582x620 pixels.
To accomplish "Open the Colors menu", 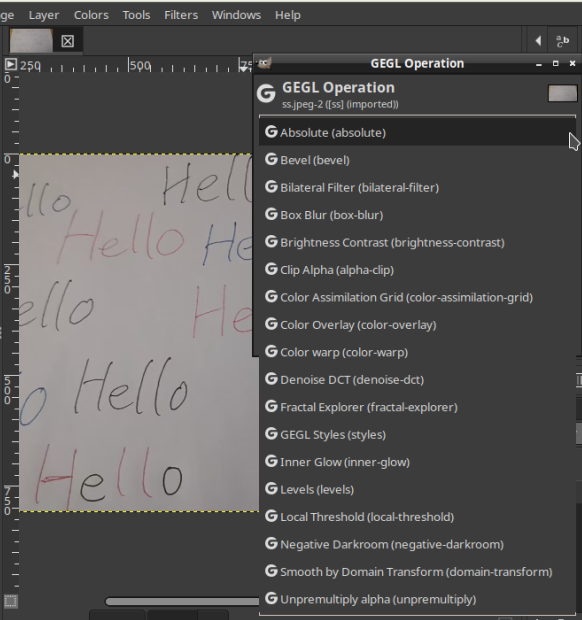I will point(91,15).
